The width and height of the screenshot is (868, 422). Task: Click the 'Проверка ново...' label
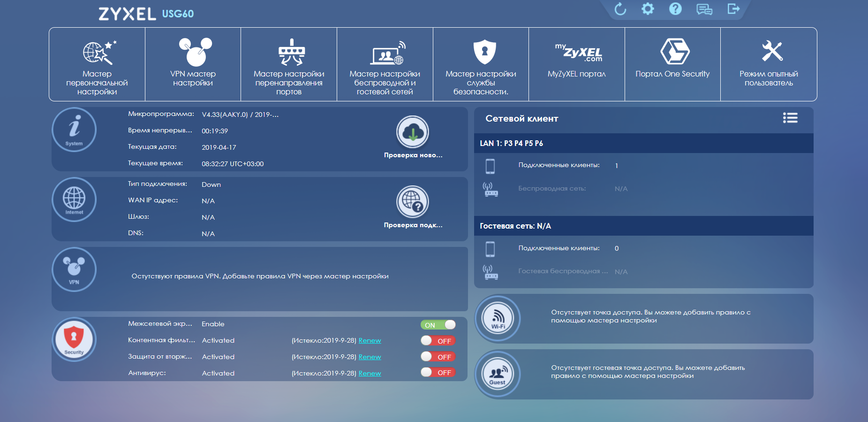(x=413, y=155)
